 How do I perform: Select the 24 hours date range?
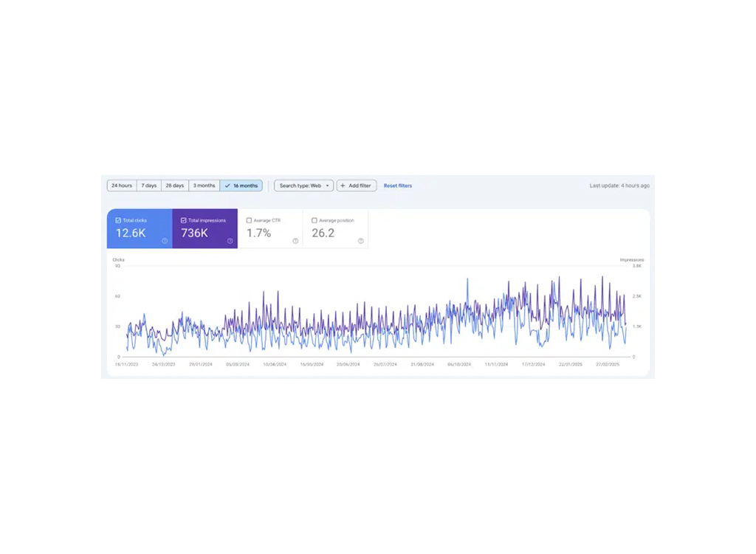(x=122, y=185)
